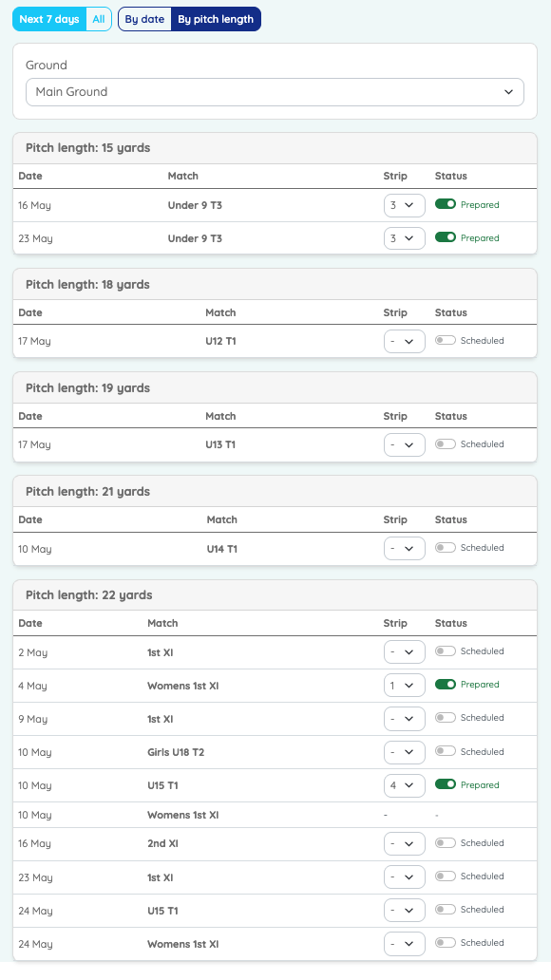Image resolution: width=551 pixels, height=980 pixels.
Task: Open strip dropdown for U12 T1 match
Action: coord(404,341)
